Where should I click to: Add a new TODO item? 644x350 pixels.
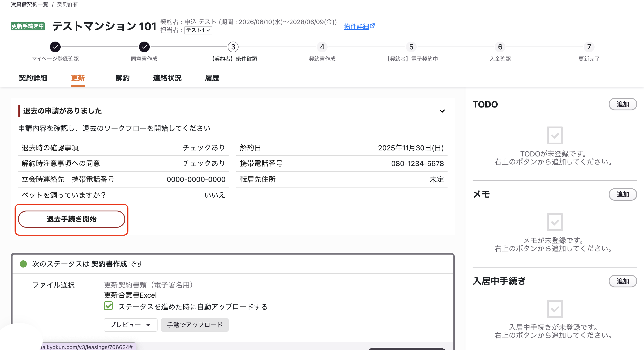tap(623, 104)
